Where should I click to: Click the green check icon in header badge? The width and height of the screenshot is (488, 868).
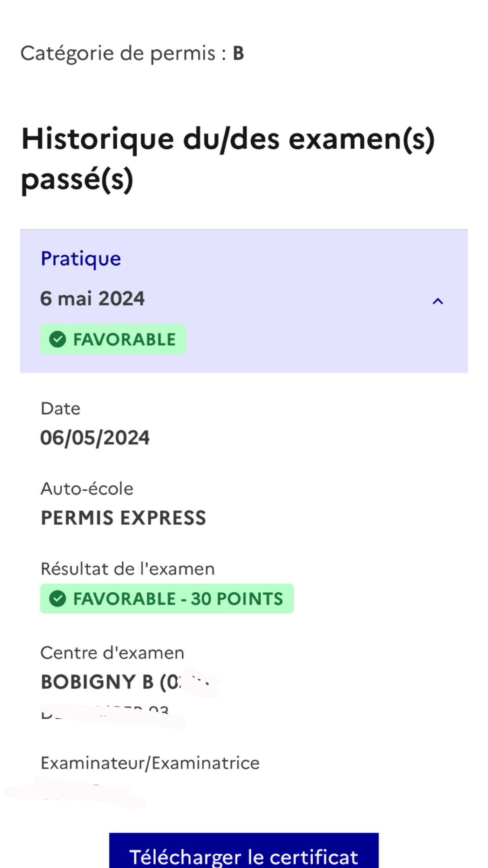click(x=57, y=339)
